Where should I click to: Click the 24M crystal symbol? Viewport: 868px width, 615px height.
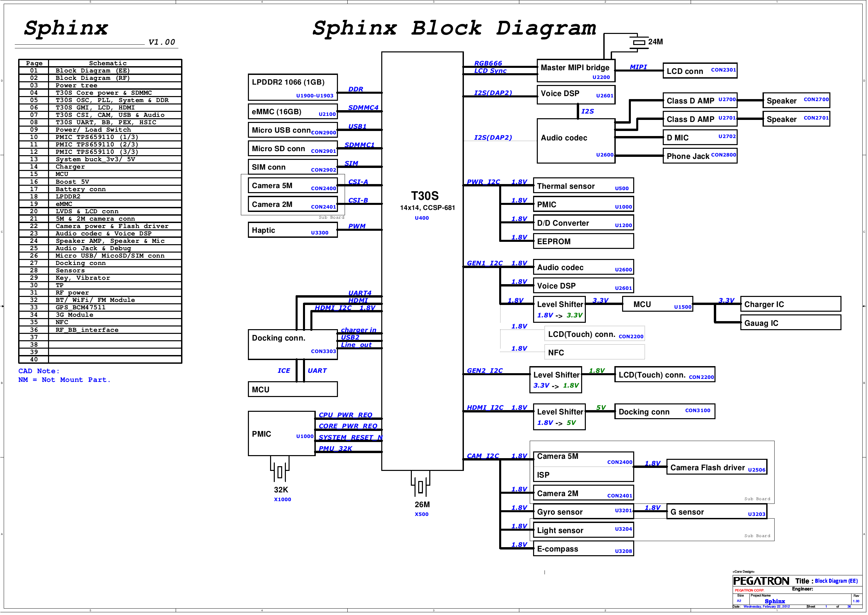[640, 42]
